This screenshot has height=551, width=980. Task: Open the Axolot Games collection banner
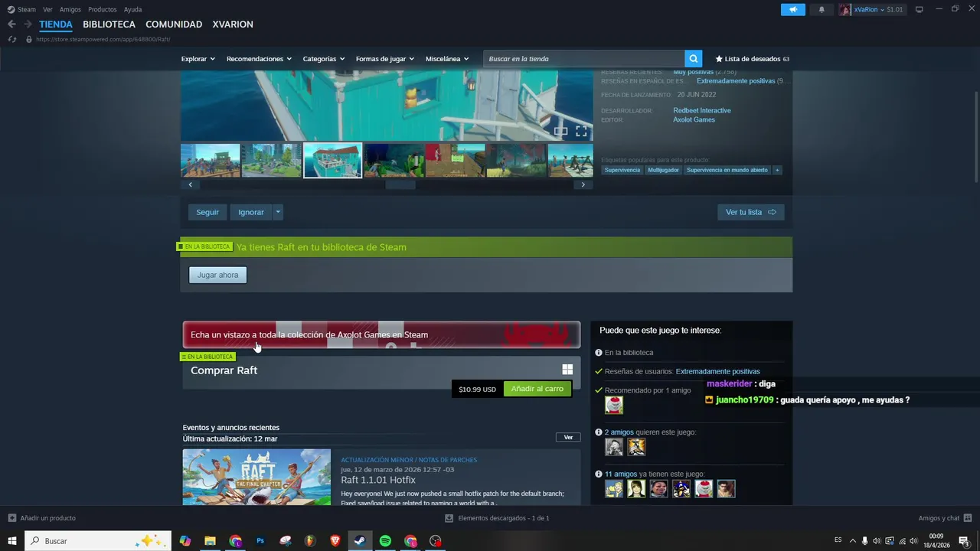(x=381, y=334)
